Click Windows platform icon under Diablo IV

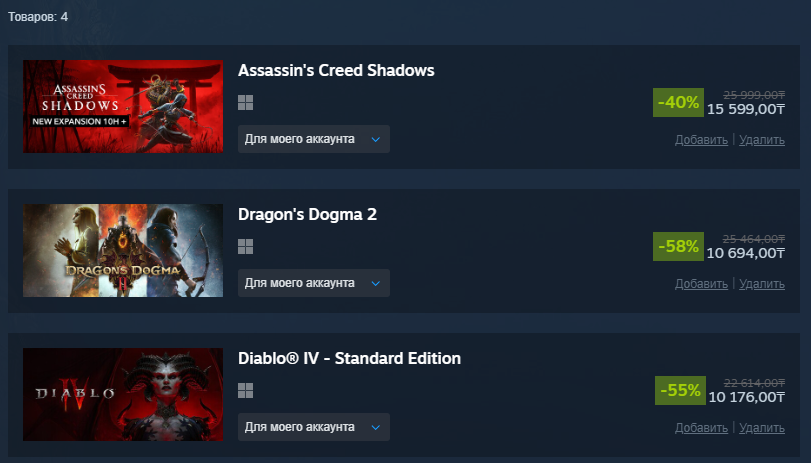[246, 391]
